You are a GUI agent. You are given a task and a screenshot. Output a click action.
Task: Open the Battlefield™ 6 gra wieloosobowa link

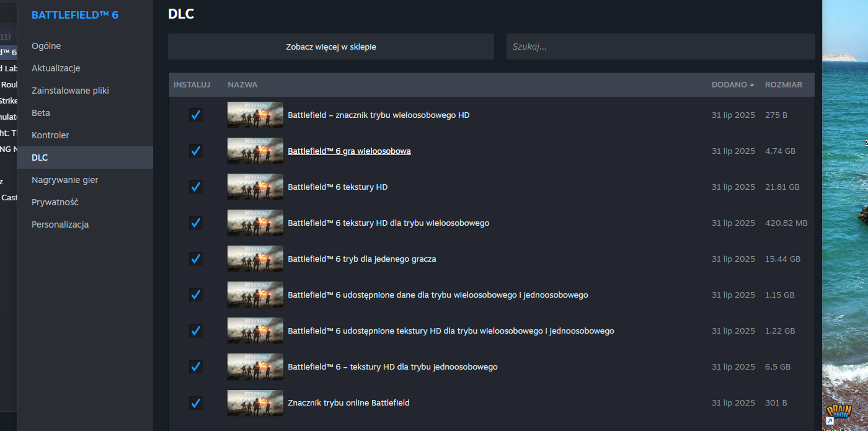pos(349,151)
